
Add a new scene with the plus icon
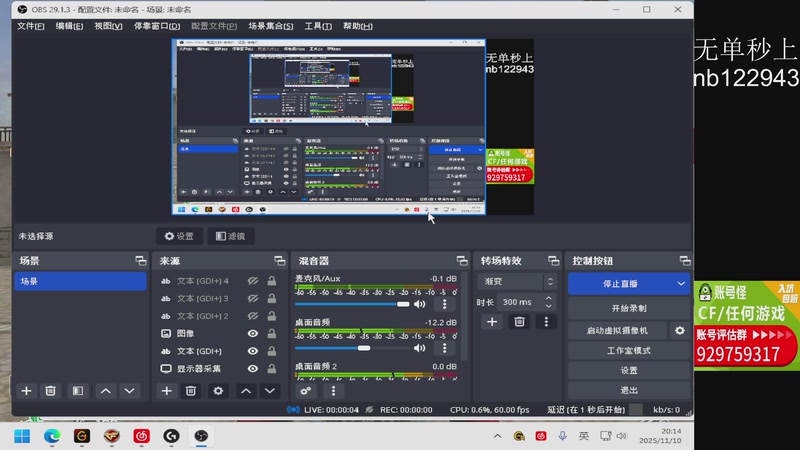click(27, 391)
